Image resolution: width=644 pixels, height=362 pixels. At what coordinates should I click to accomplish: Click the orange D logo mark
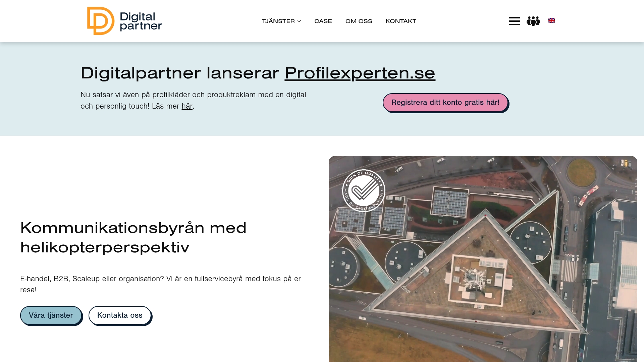pyautogui.click(x=101, y=21)
